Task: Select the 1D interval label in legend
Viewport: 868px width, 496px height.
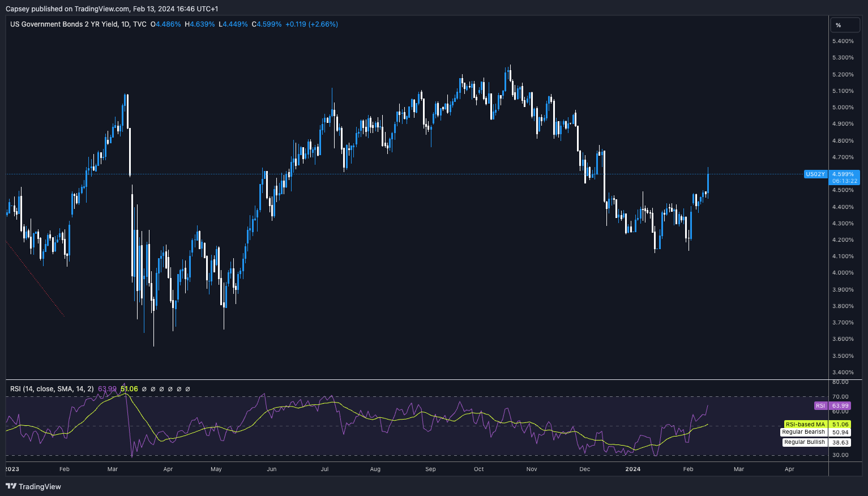Action: point(125,24)
